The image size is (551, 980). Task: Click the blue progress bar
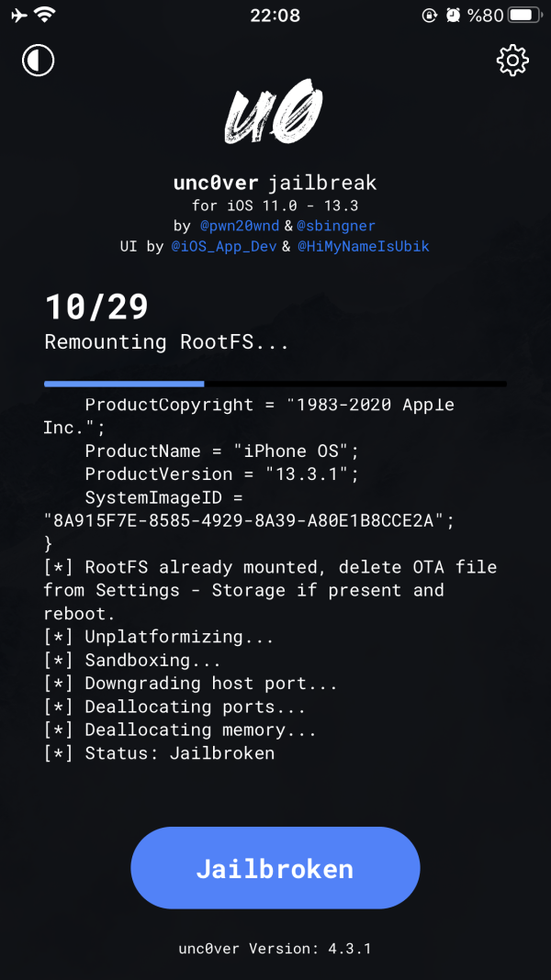point(125,383)
